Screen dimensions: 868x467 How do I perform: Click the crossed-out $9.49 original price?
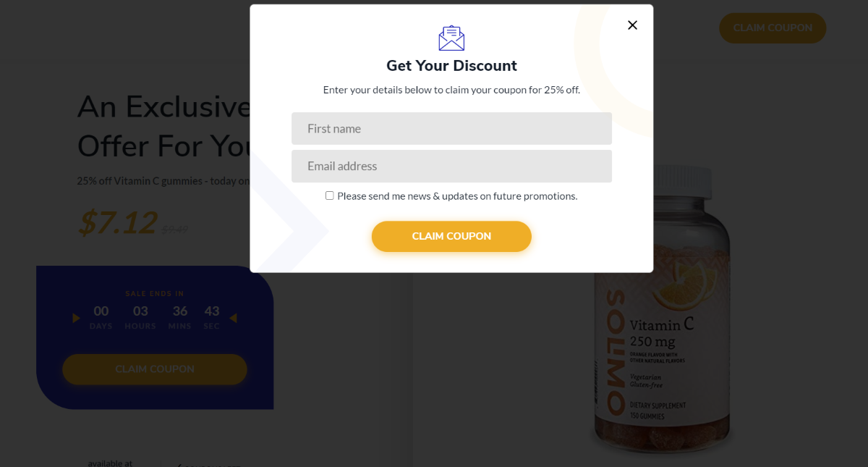pyautogui.click(x=174, y=229)
